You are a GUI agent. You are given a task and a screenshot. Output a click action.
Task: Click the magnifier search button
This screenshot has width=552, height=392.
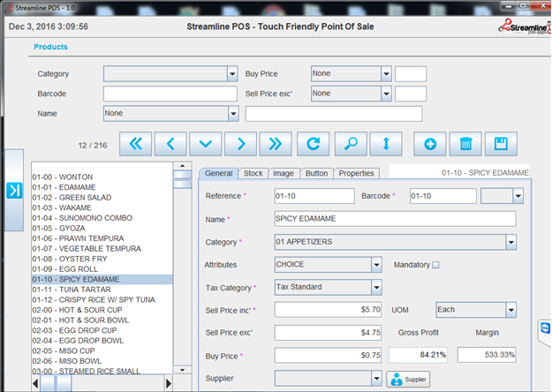(x=351, y=144)
